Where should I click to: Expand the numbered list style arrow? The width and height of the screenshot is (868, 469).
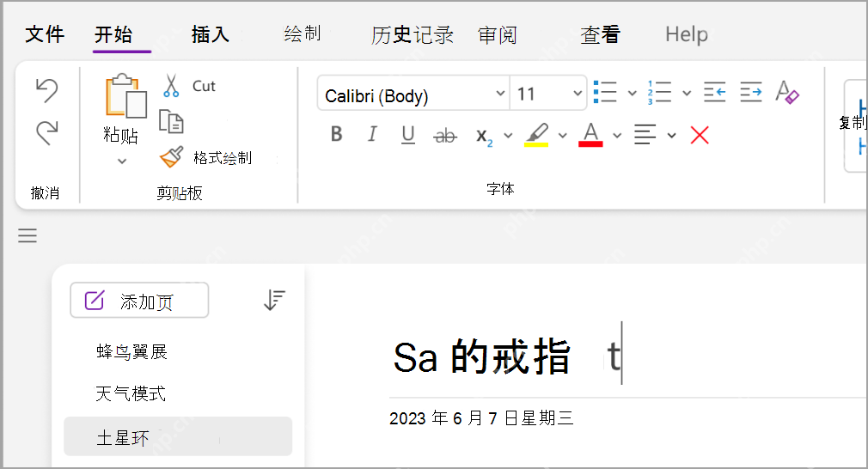point(687,93)
